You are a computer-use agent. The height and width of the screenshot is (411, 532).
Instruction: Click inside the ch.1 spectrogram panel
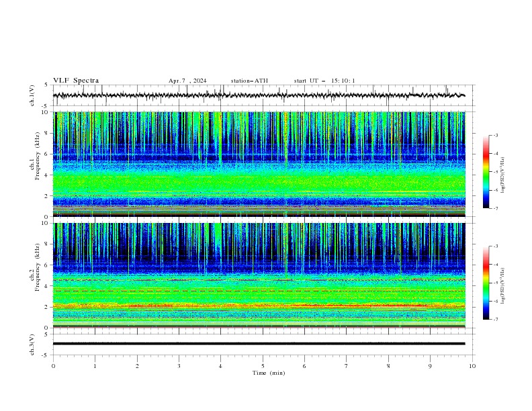(259, 164)
